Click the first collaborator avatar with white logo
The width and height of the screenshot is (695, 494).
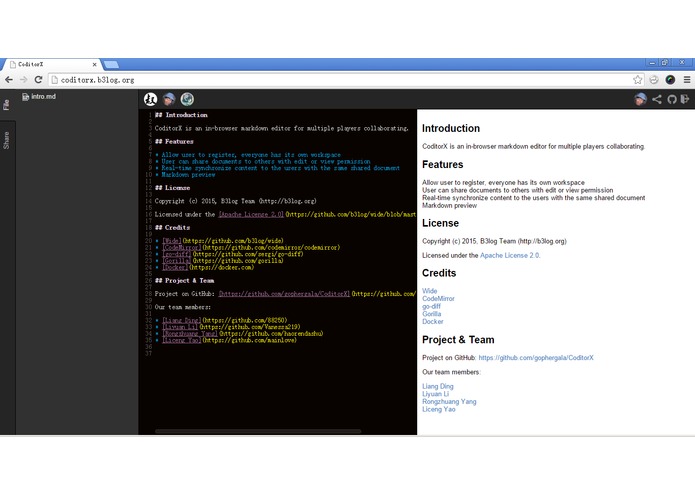coord(151,99)
